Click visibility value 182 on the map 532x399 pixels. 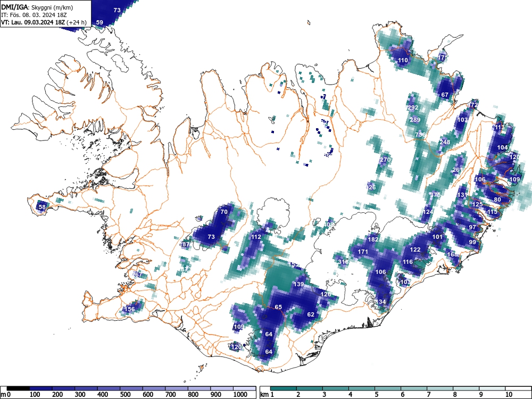click(373, 239)
